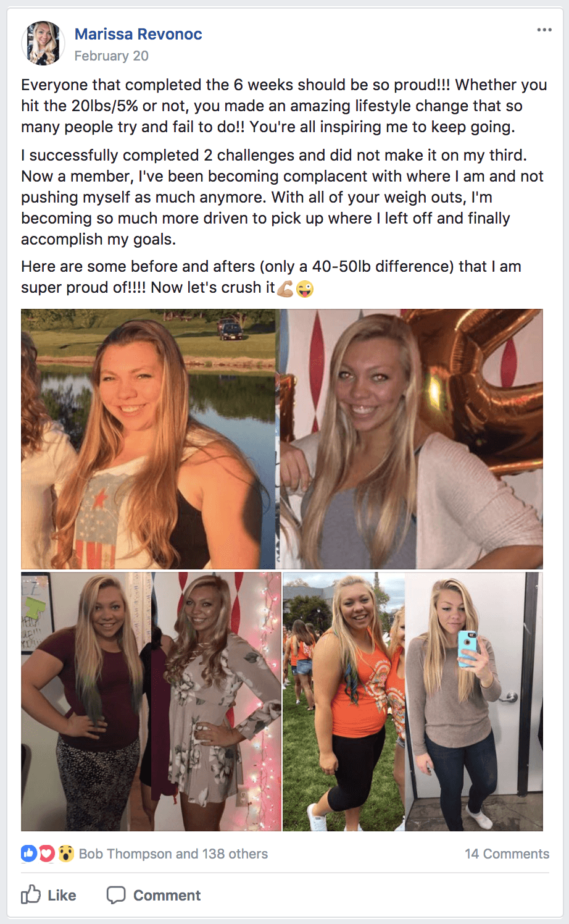Click the wow face reaction icon
Screen dimensions: 569x924
point(66,854)
